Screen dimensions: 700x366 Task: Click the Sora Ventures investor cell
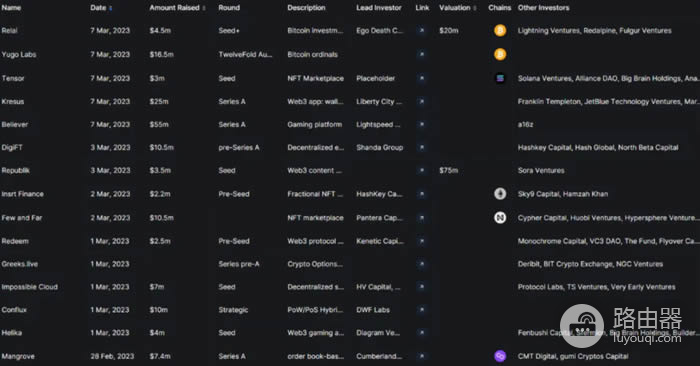pos(541,171)
